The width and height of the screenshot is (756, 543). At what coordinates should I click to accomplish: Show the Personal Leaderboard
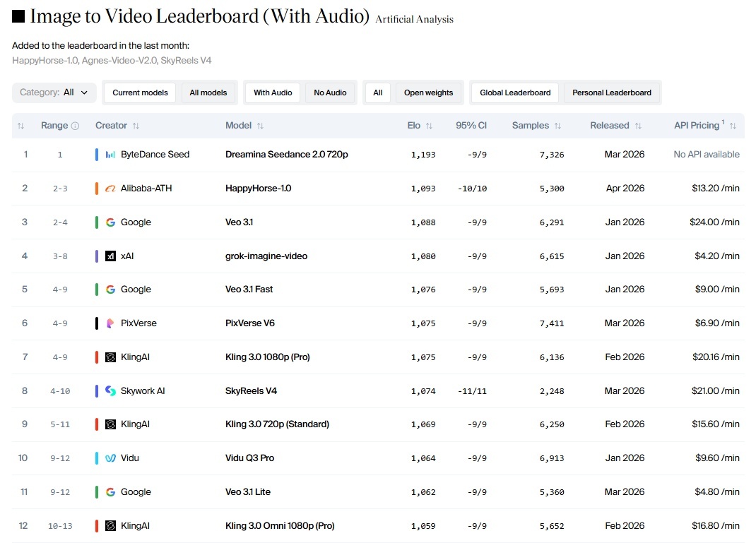[x=612, y=93]
